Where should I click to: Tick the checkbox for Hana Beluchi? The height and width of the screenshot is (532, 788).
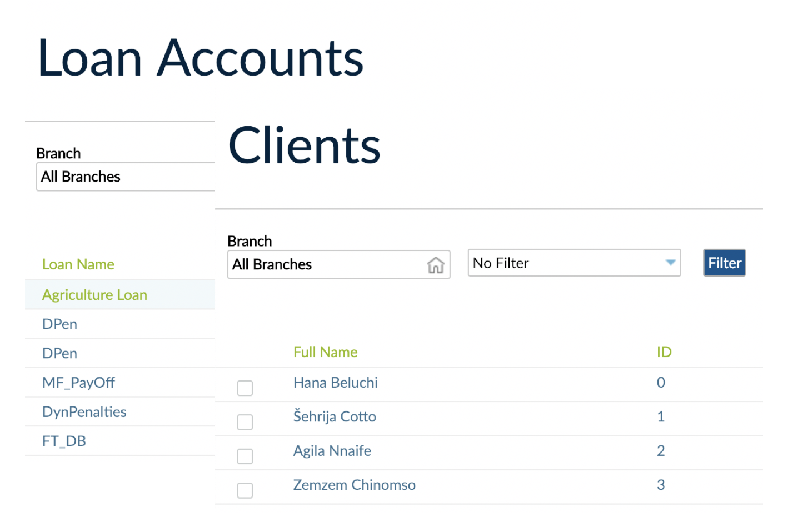[x=245, y=388]
